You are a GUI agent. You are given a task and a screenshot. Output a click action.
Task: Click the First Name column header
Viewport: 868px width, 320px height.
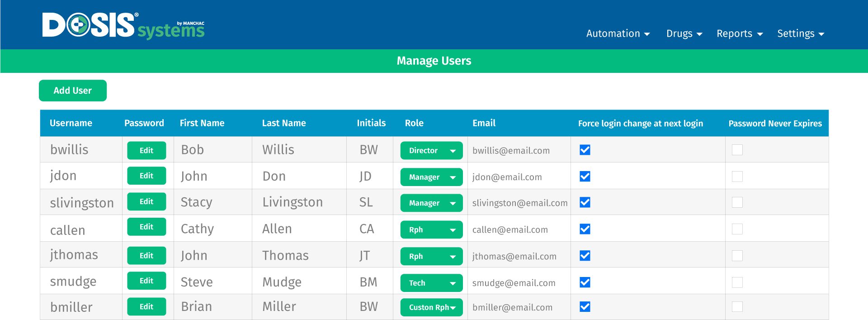tap(202, 123)
